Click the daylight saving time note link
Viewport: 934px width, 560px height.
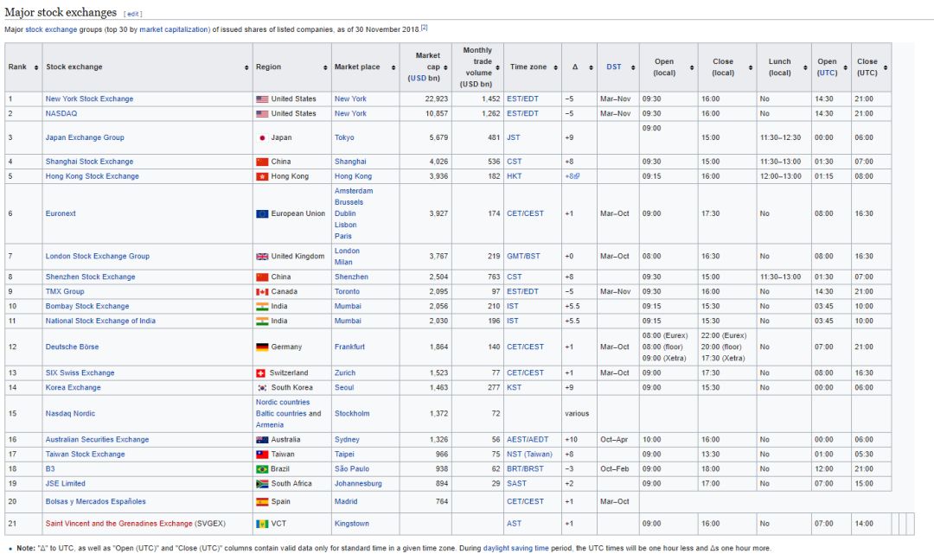(515, 548)
